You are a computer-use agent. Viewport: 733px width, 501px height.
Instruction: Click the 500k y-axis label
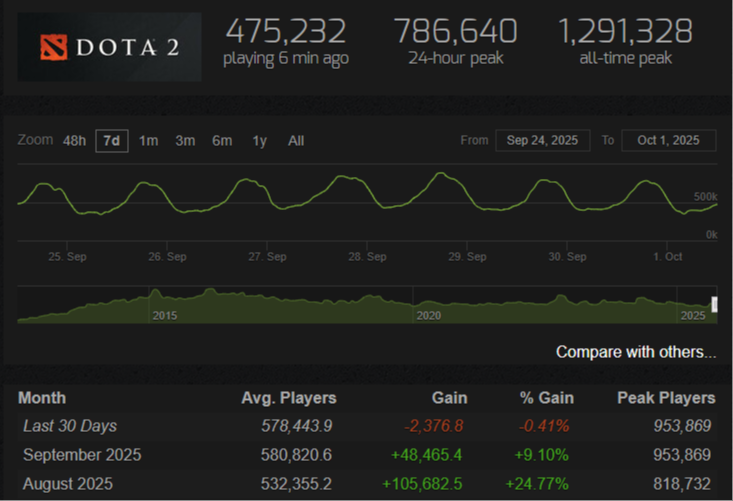(x=705, y=197)
